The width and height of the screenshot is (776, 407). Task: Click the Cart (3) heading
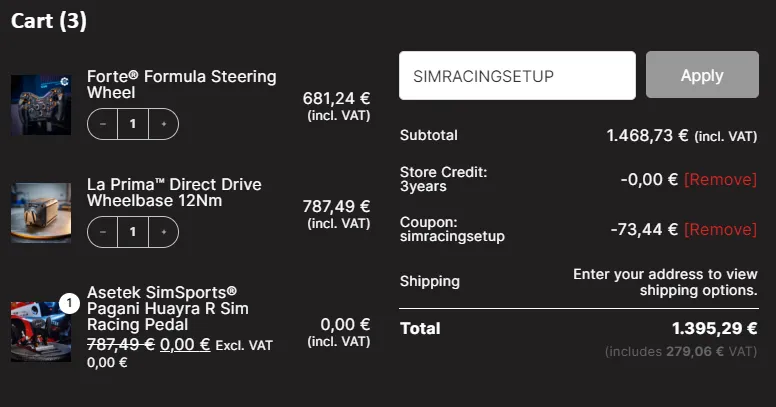click(49, 21)
